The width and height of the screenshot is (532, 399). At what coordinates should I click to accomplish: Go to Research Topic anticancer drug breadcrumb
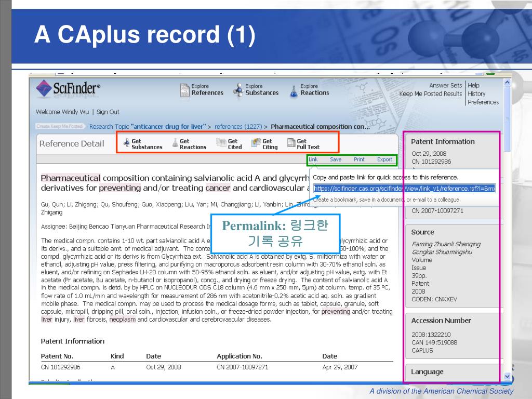148,127
